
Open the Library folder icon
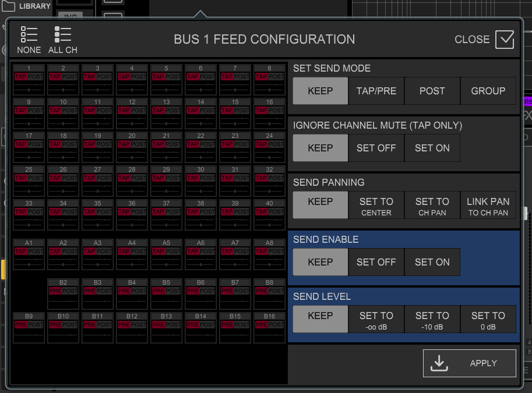(x=9, y=6)
